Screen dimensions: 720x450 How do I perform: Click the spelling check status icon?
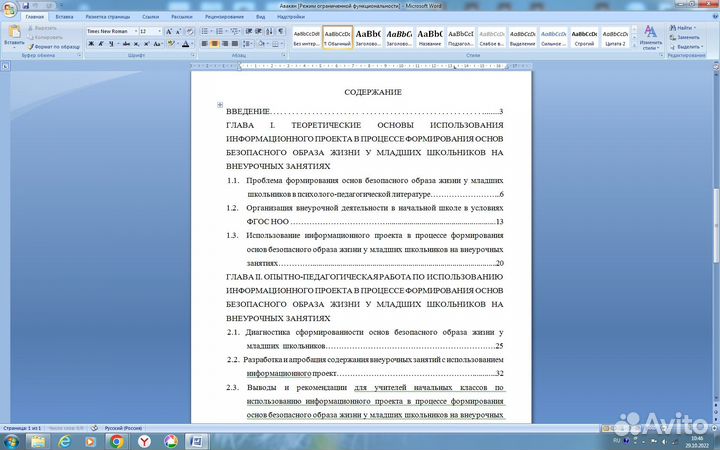click(94, 428)
